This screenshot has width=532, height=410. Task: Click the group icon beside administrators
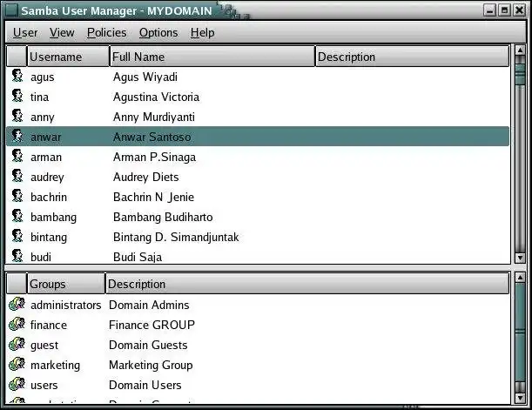[x=17, y=304]
